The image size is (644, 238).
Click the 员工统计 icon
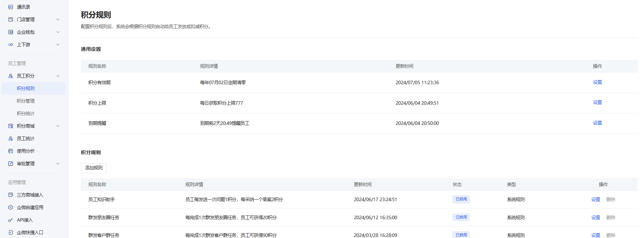[11, 138]
